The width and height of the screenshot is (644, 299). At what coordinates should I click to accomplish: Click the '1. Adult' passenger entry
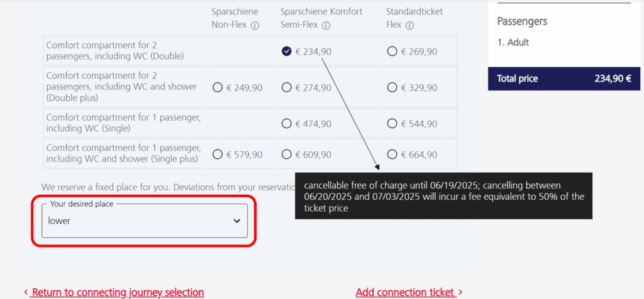[513, 42]
